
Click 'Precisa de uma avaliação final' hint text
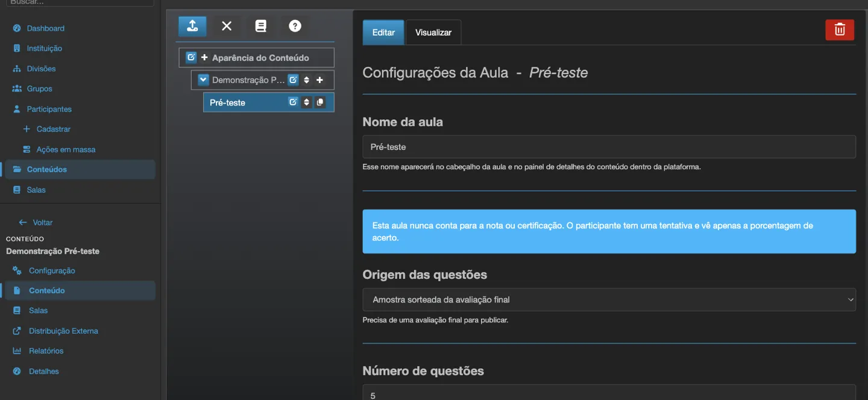coord(435,320)
